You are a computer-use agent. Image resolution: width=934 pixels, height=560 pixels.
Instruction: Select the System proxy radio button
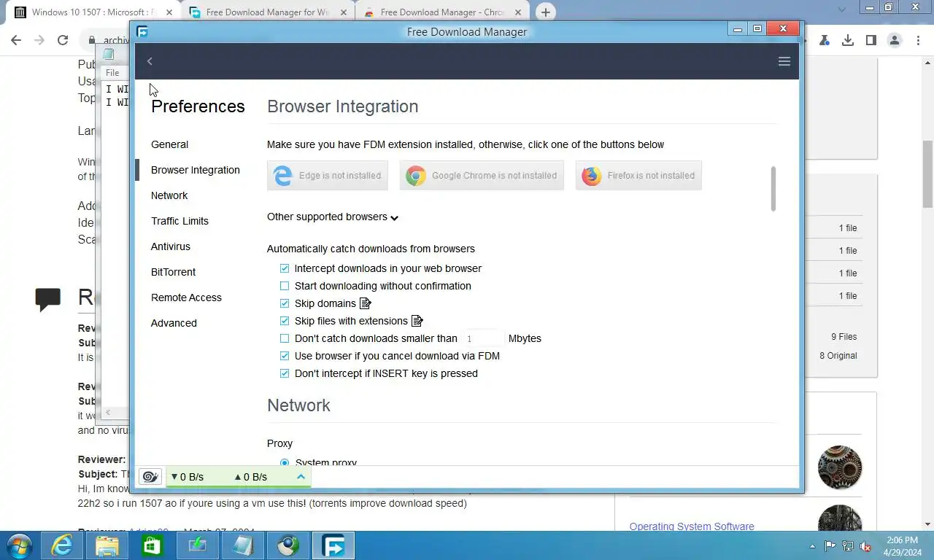point(285,462)
